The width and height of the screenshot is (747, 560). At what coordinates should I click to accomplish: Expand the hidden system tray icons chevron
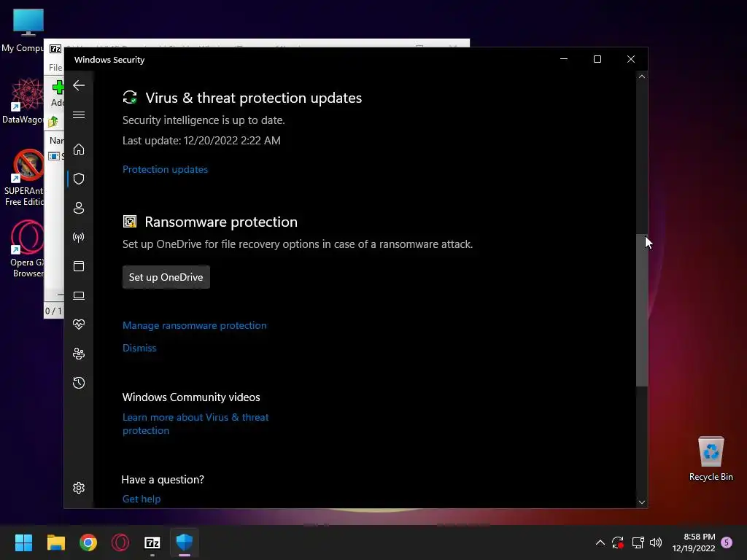pyautogui.click(x=600, y=542)
